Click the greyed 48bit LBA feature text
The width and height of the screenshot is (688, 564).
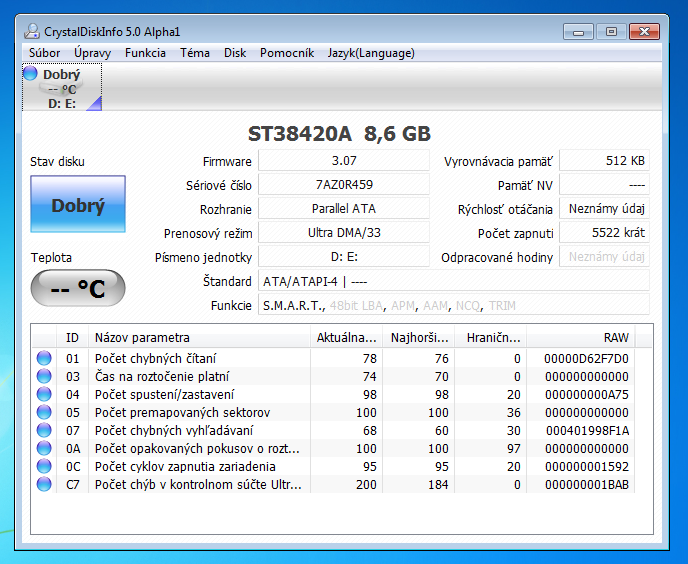click(x=356, y=305)
